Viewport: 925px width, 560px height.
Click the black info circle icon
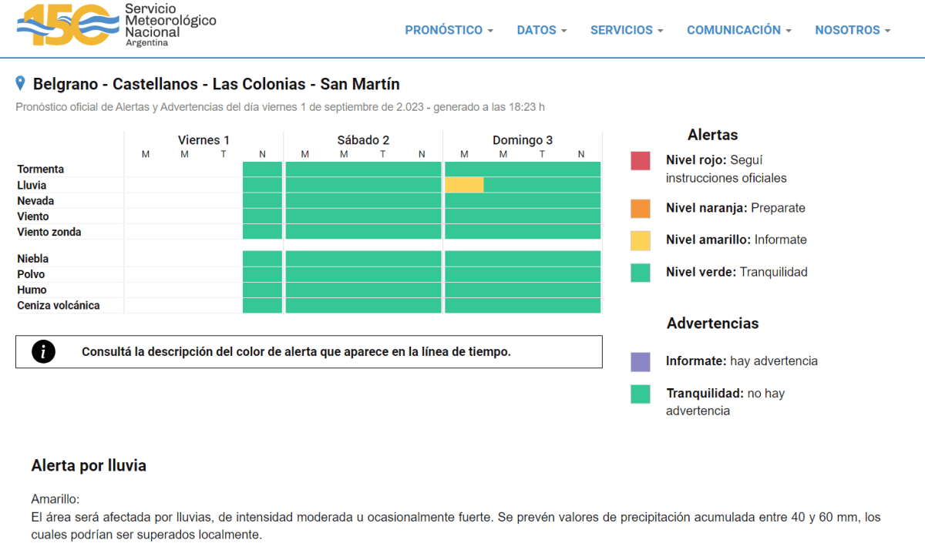[x=44, y=352]
